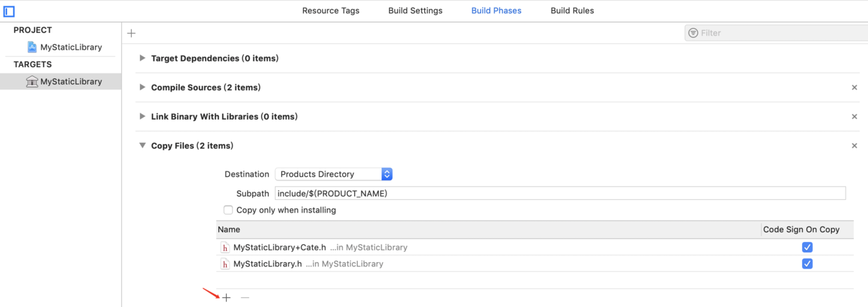Screen dimensions: 868x307
Task: Expand the Target Dependencies section
Action: (143, 59)
